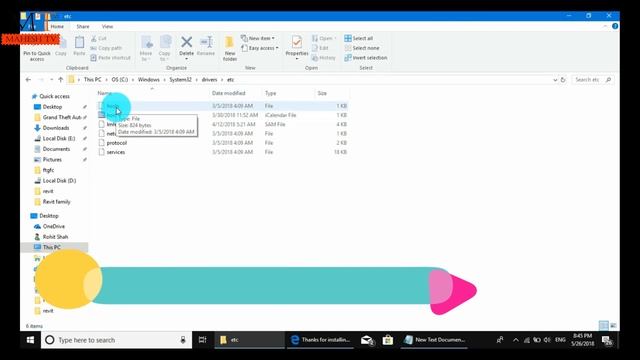Open Documents in the sidebar

click(56, 149)
